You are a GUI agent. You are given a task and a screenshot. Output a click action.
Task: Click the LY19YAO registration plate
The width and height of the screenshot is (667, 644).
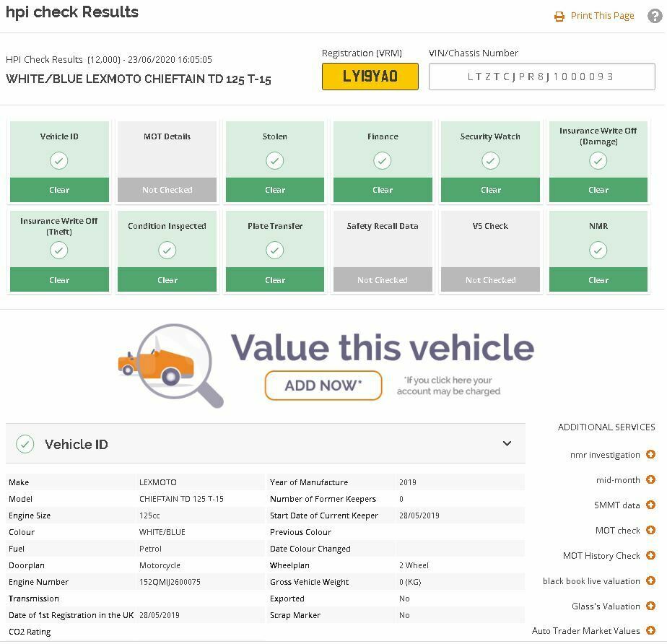point(370,77)
